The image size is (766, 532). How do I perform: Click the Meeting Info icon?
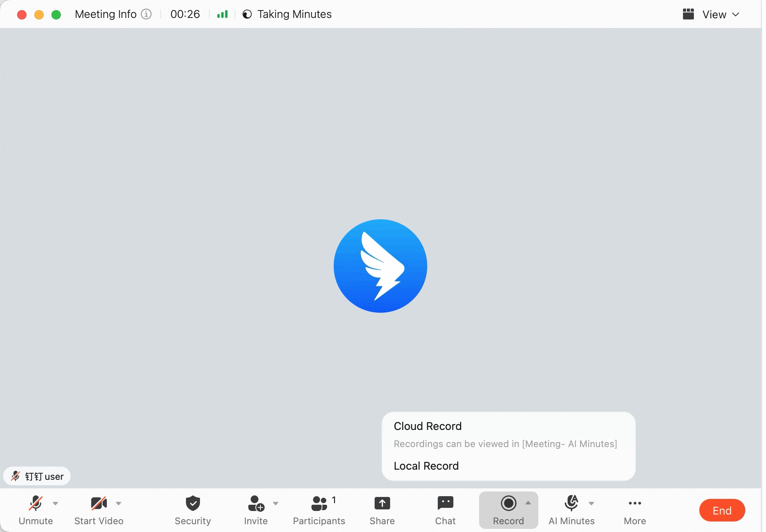(146, 14)
